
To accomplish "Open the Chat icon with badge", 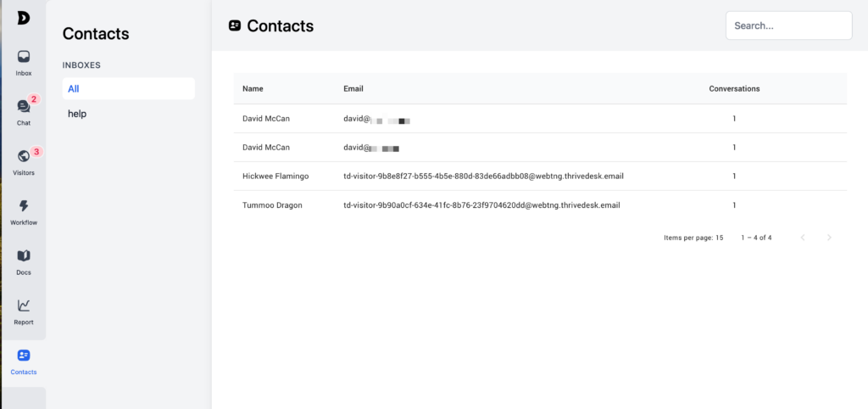I will pyautogui.click(x=24, y=107).
